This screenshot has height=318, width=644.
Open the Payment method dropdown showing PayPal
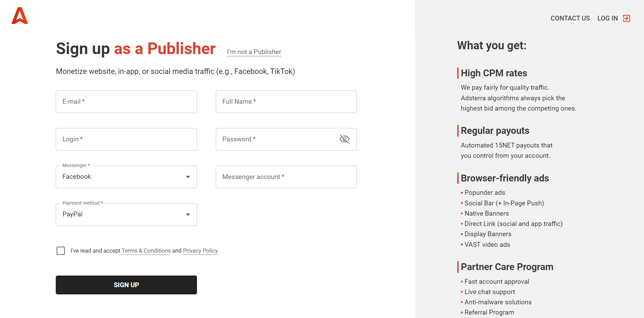tap(126, 214)
